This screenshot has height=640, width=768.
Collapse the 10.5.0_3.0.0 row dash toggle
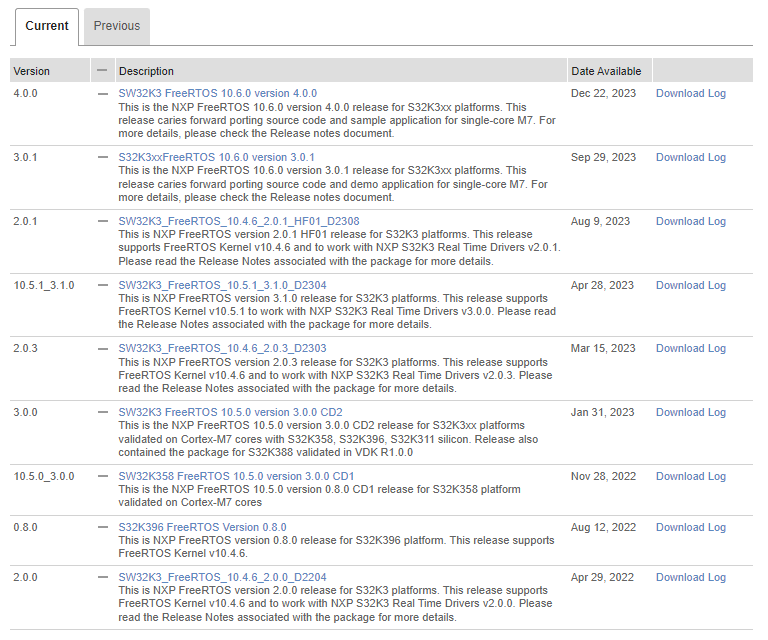pos(103,476)
